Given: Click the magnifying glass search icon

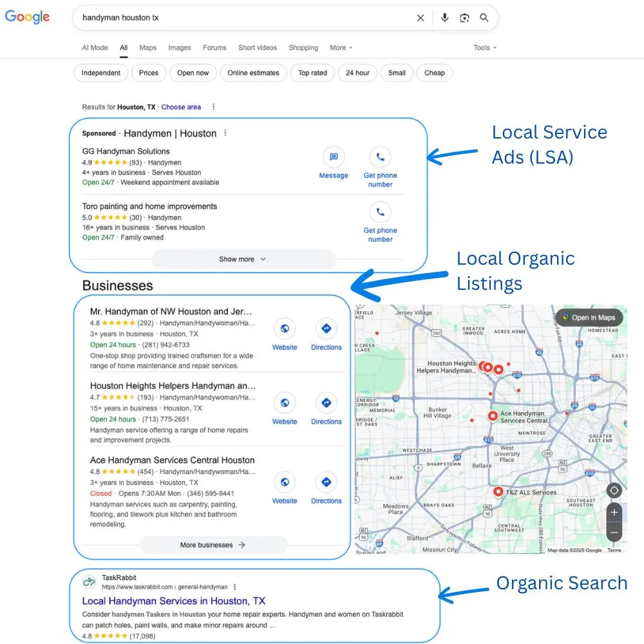Looking at the screenshot, I should (484, 18).
